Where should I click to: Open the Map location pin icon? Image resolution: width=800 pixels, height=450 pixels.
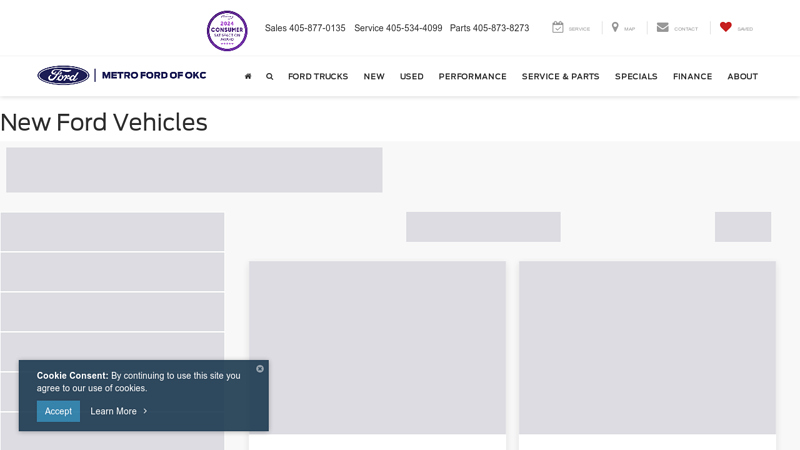(615, 28)
